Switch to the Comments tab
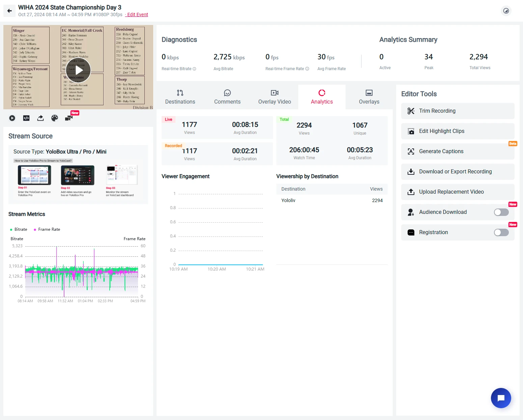This screenshot has height=420, width=523. pyautogui.click(x=227, y=97)
